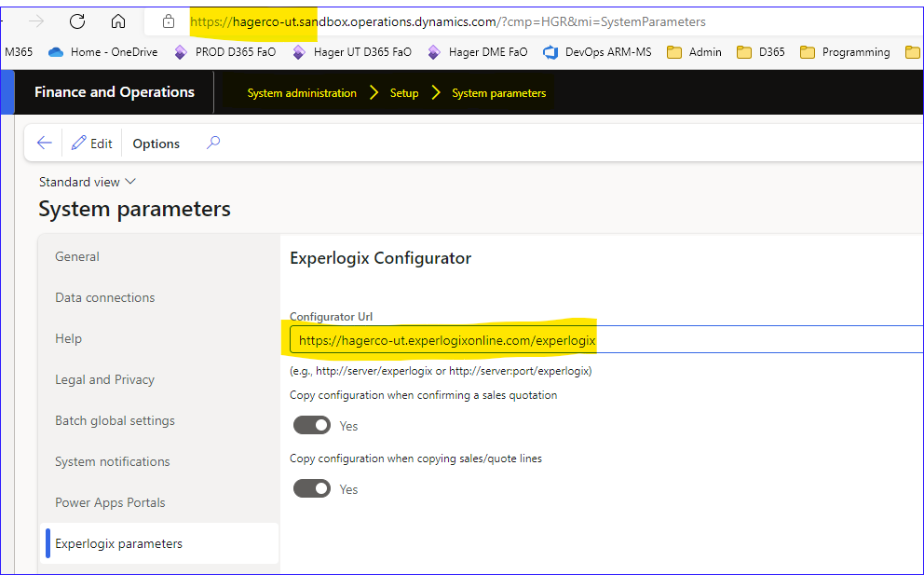Select the Help tab
Screen dimensions: 924x575
coord(159,338)
